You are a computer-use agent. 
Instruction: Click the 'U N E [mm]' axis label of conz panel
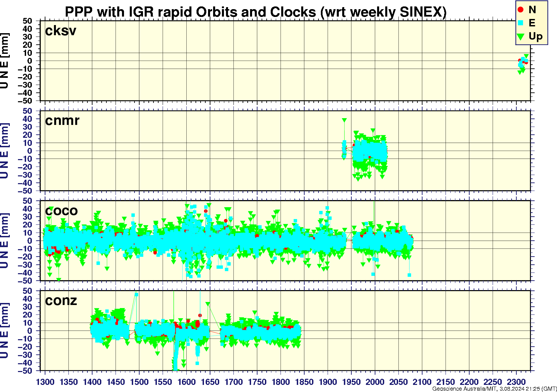pyautogui.click(x=4, y=331)
